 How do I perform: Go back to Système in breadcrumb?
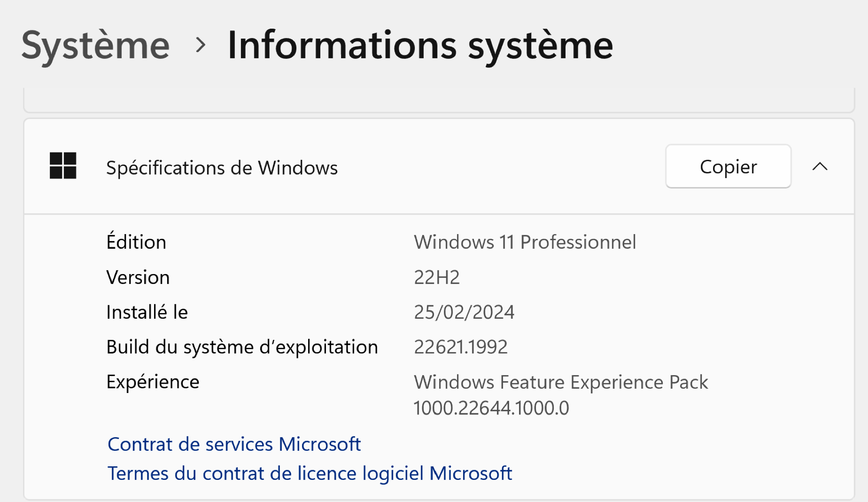(95, 46)
